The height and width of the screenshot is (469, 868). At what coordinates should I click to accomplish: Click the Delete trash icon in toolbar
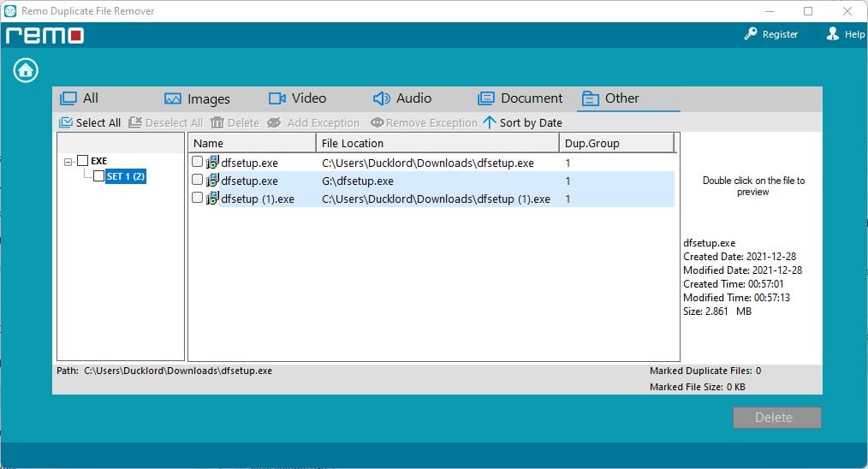coord(217,122)
